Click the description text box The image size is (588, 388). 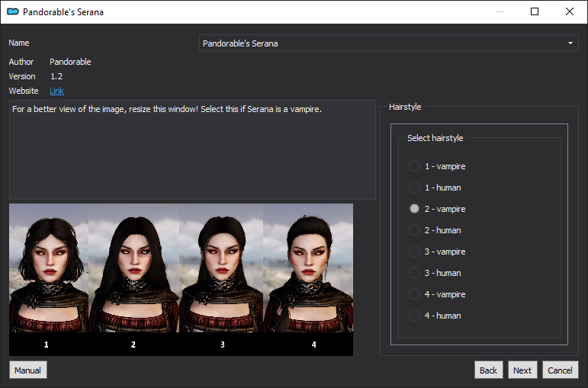coord(192,149)
